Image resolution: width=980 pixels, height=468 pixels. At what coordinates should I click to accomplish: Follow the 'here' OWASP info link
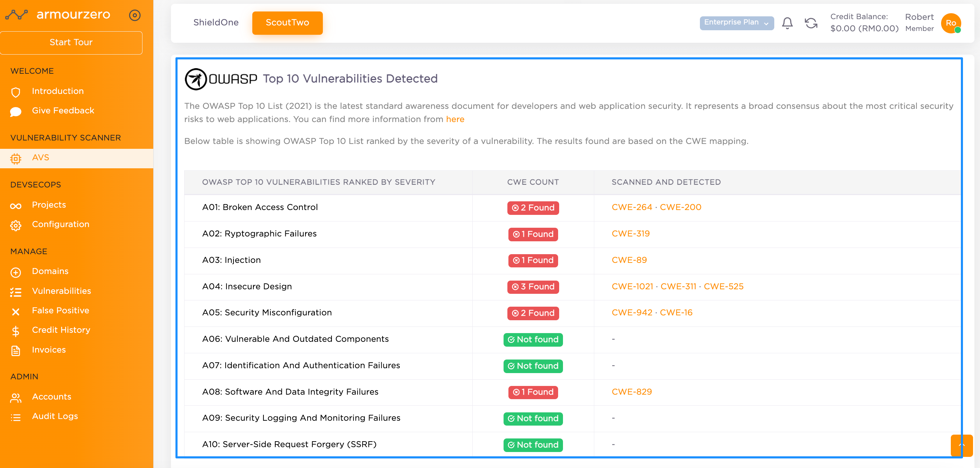coord(455,119)
